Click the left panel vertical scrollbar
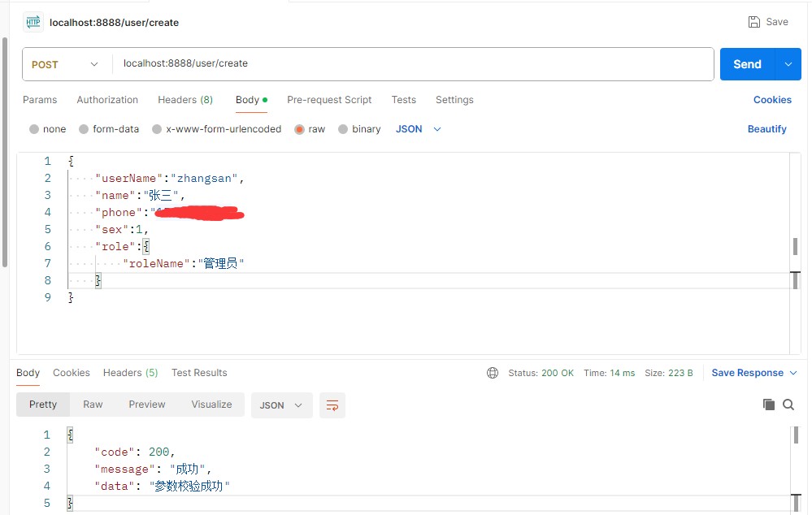 click(x=5, y=152)
